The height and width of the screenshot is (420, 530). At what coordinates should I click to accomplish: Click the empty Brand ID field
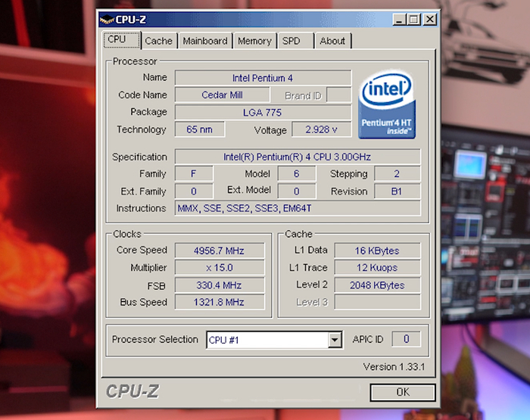339,95
